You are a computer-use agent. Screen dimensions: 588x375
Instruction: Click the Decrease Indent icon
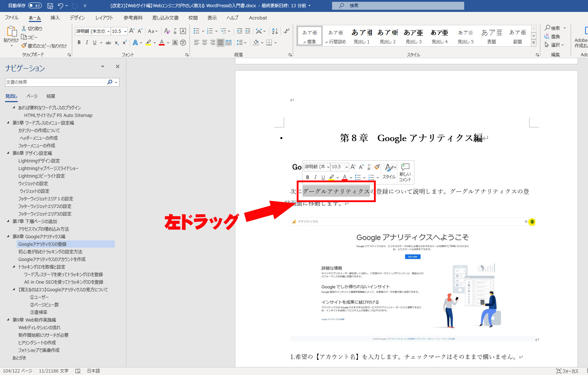tap(240, 31)
